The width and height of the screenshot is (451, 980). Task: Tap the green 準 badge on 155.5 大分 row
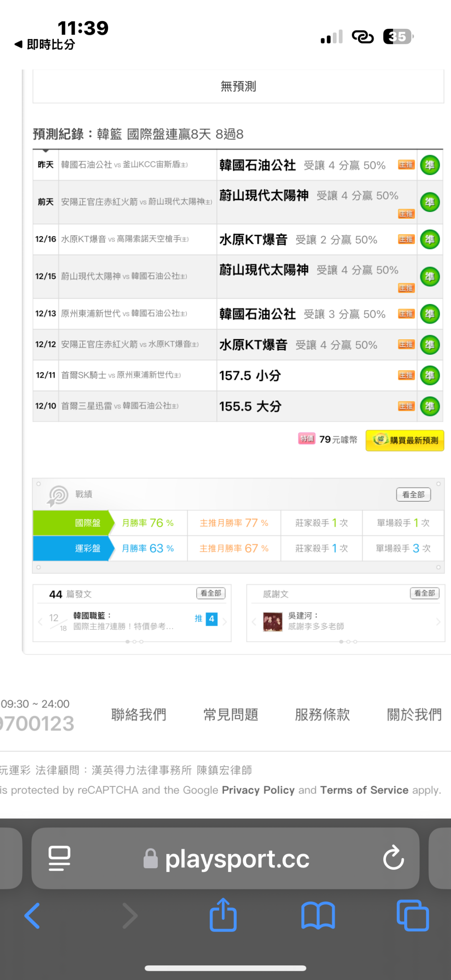pos(430,407)
